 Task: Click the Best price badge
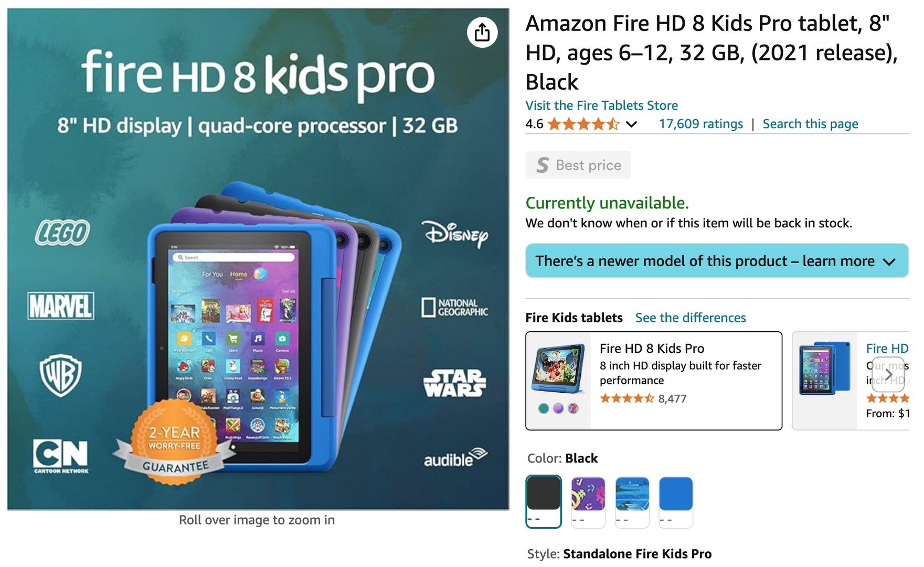point(578,165)
